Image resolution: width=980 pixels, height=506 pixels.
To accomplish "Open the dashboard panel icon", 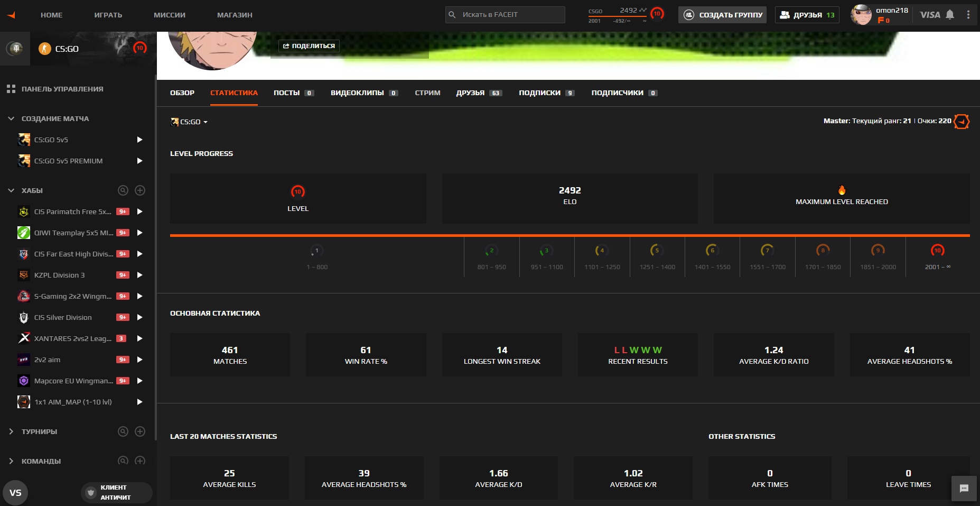I will [11, 89].
